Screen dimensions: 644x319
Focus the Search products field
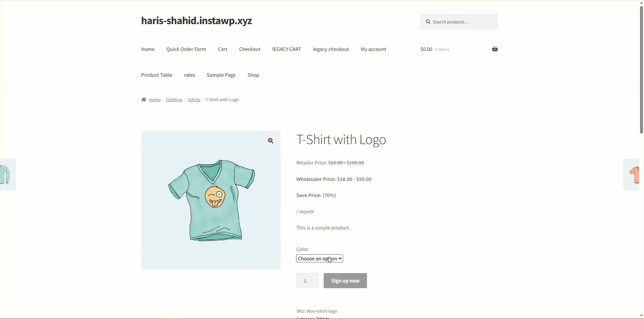[459, 22]
